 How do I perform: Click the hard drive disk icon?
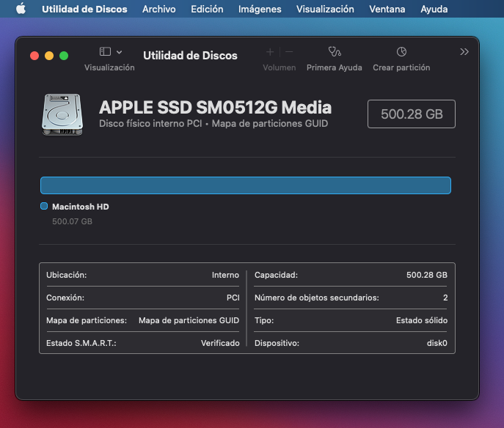coord(62,114)
